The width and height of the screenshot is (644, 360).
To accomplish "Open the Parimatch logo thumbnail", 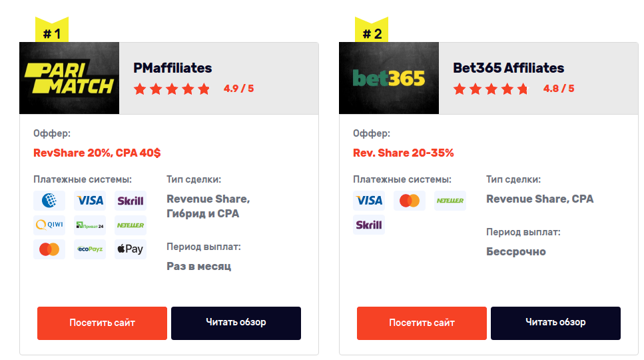I will click(69, 78).
